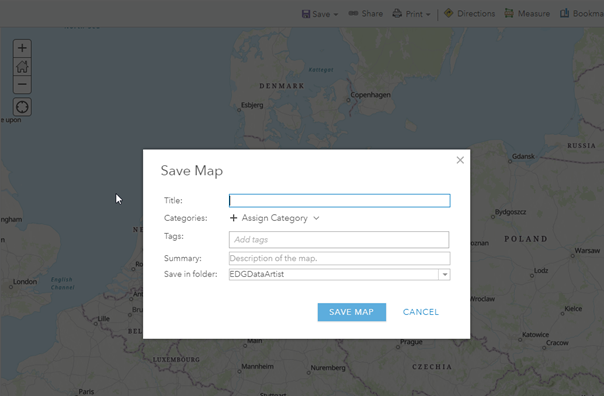
Task: Click the Bookmarks book icon
Action: [564, 13]
